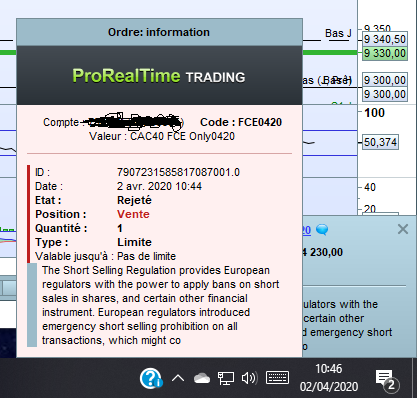Click the bold '100' axis value
Screen dimensions: 417x398
click(x=374, y=113)
